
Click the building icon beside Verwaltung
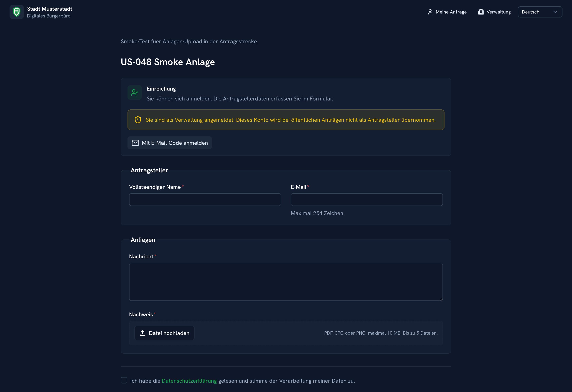point(481,12)
